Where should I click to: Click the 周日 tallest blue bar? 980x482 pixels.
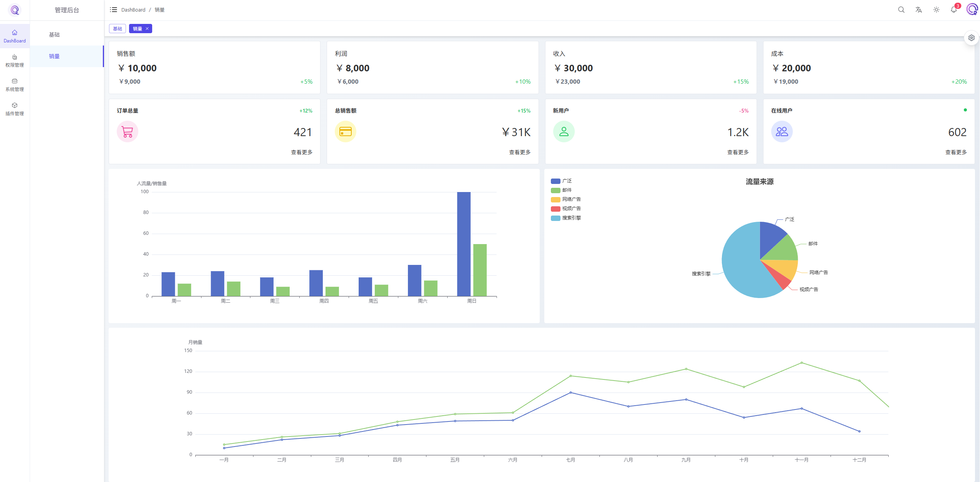tap(464, 244)
